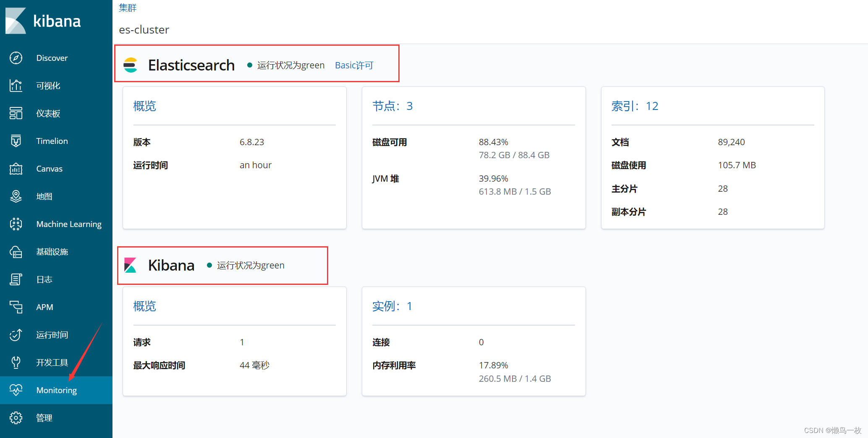
Task: Go to Canvas in the sidebar
Action: (56, 169)
